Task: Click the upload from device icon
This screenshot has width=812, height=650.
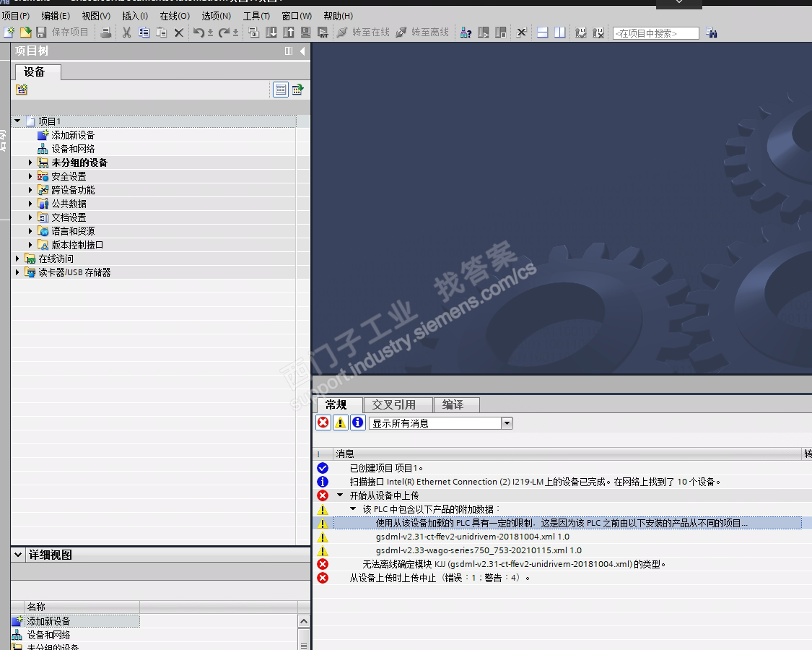Action: tap(289, 32)
